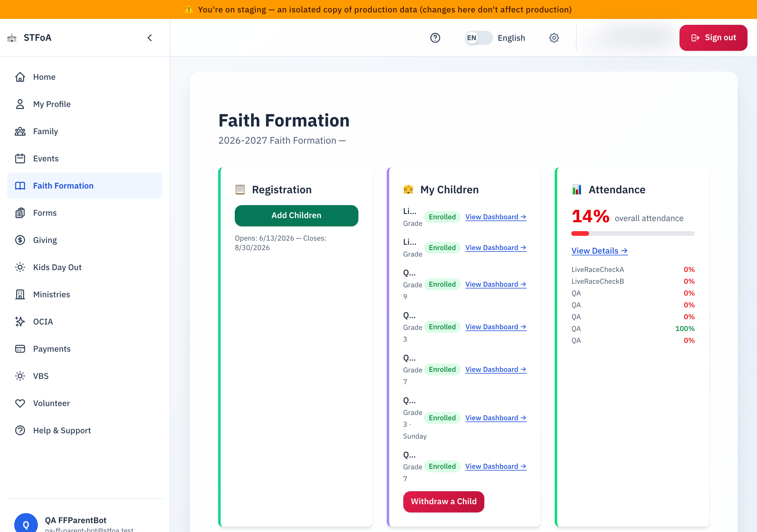Click the 2026-2027 Faith Formation subtitle
Image resolution: width=757 pixels, height=532 pixels.
(282, 140)
